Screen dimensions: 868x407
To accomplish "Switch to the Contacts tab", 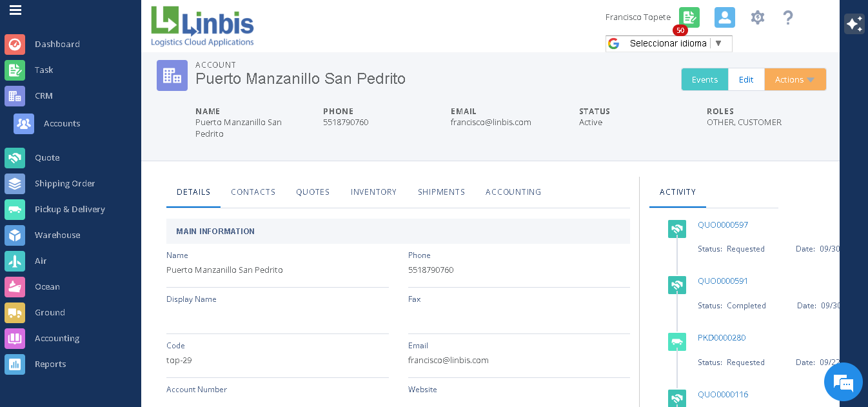I will tap(253, 192).
